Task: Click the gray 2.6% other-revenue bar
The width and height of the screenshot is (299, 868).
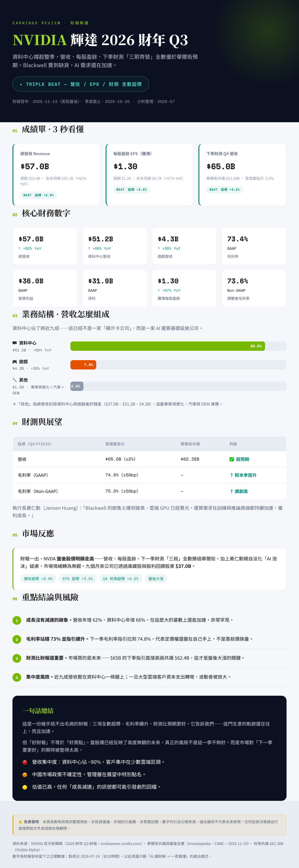Action: (77, 386)
